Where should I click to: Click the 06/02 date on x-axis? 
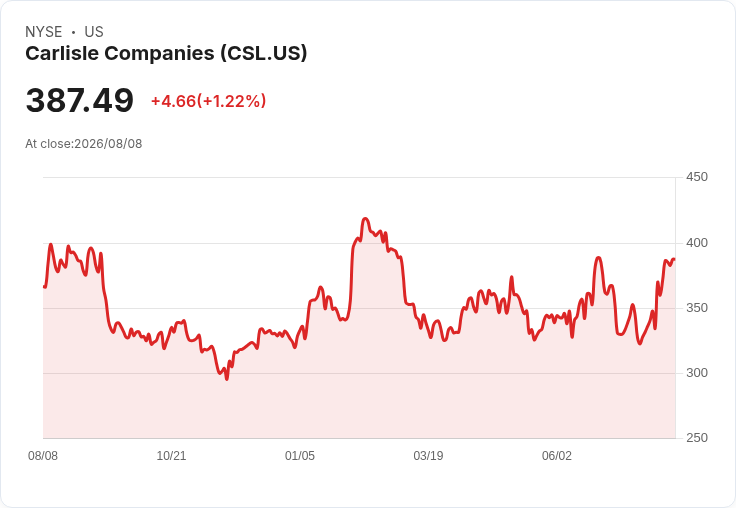557,456
